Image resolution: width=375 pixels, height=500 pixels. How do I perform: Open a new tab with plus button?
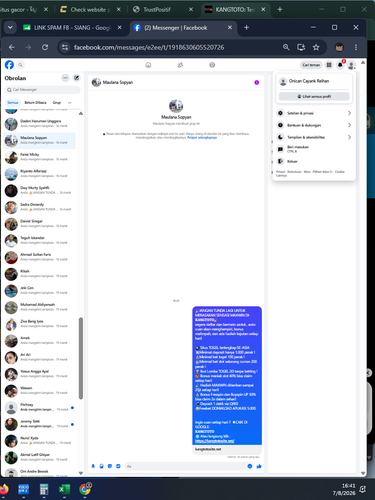pos(246,28)
